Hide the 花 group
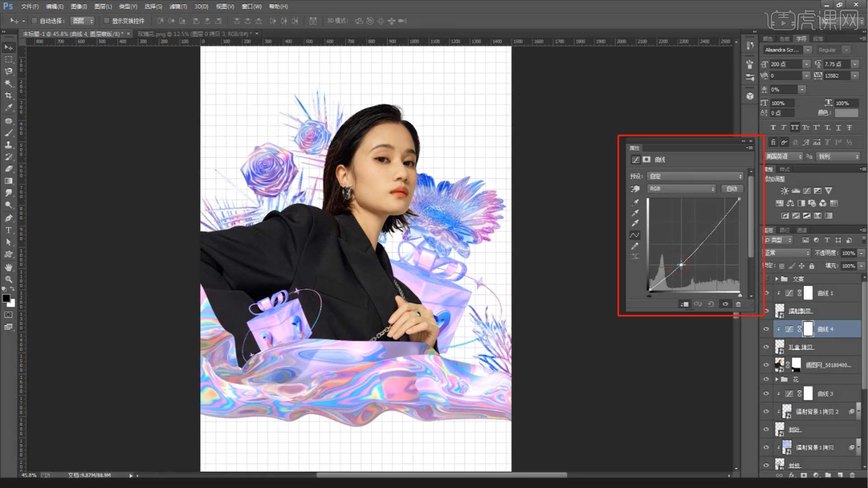868x488 pixels. (x=766, y=380)
